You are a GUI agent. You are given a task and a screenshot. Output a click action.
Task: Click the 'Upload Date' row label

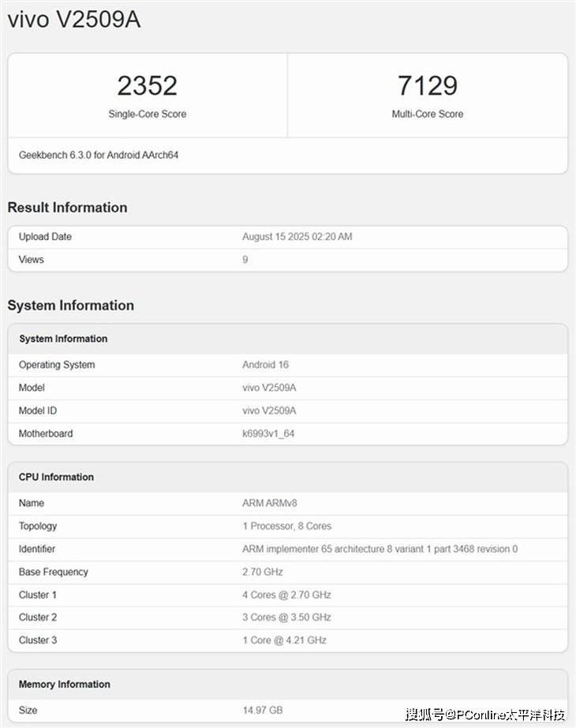pyautogui.click(x=45, y=237)
